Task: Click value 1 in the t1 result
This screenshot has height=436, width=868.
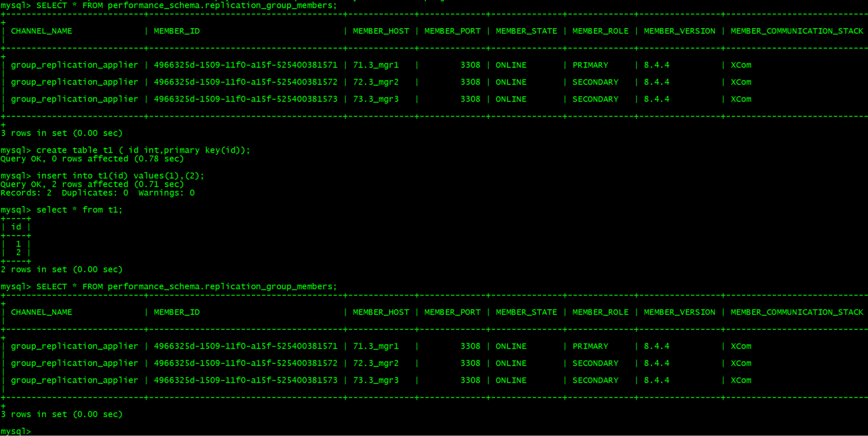Action: [18, 244]
